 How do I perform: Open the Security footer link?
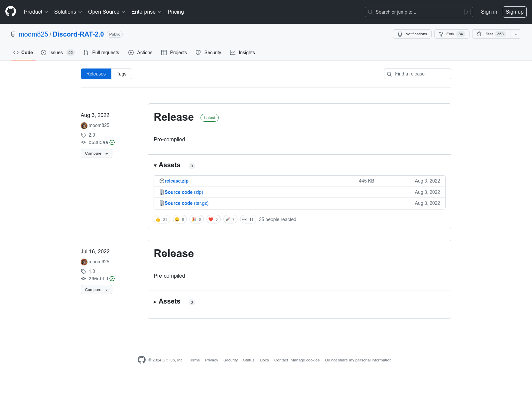click(x=230, y=360)
